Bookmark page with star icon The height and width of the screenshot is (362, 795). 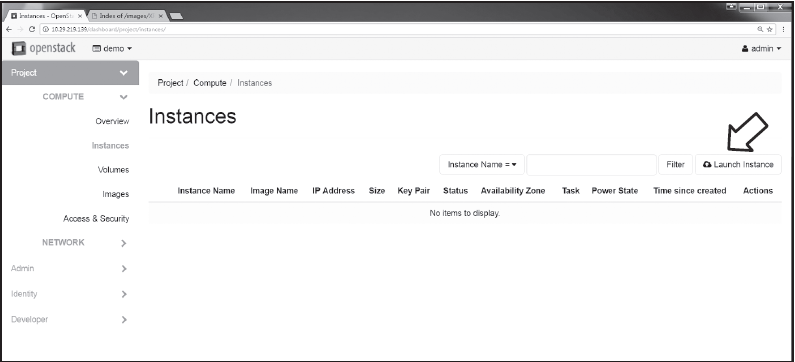pos(769,29)
